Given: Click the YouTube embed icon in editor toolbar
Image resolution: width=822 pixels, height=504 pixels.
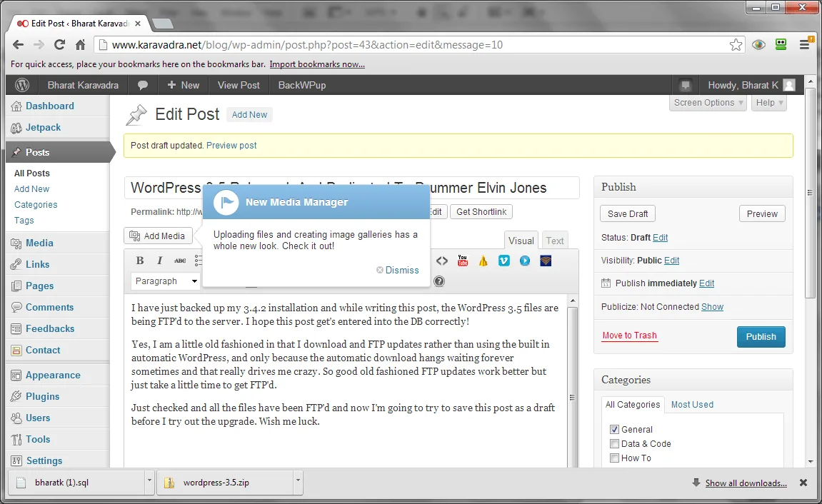Looking at the screenshot, I should (x=462, y=261).
